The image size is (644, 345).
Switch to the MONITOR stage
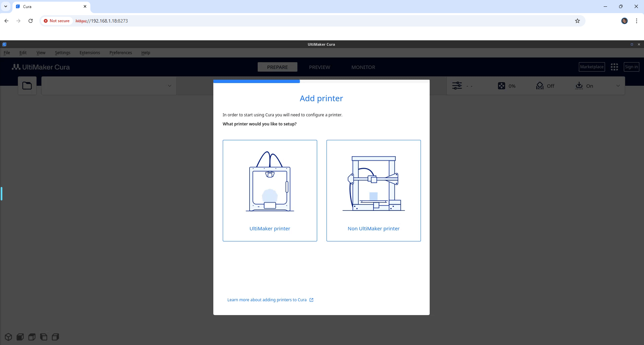[x=363, y=67]
